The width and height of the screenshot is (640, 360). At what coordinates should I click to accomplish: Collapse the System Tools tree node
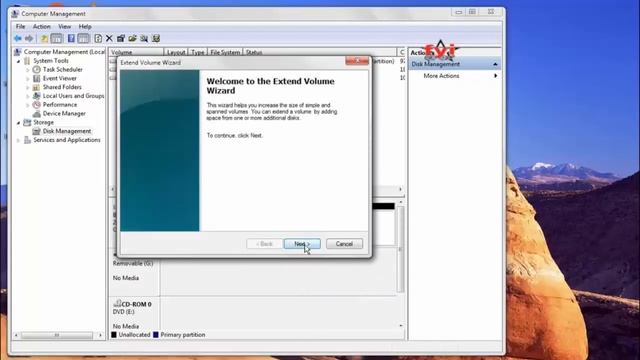18,61
